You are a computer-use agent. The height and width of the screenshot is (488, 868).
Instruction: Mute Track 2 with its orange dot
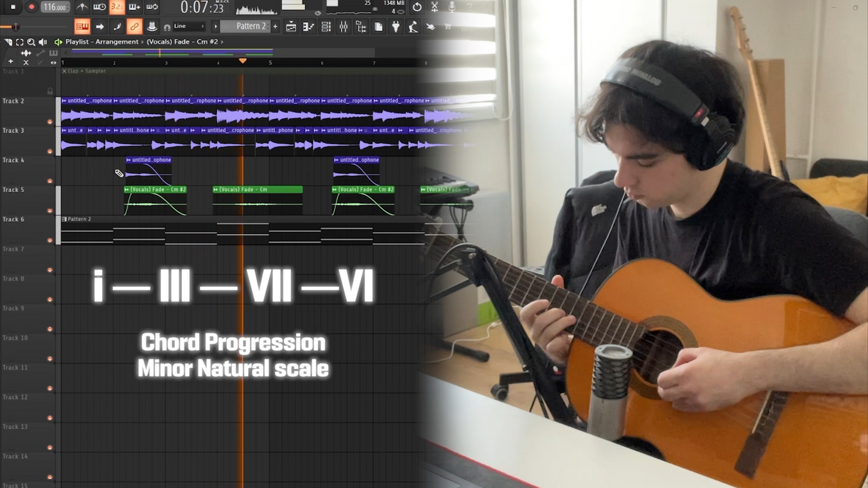click(50, 122)
